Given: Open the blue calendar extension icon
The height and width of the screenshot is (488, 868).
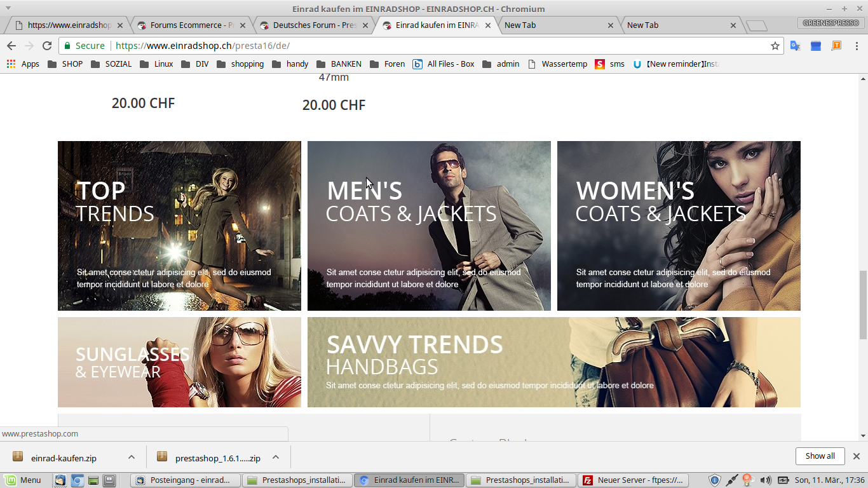Looking at the screenshot, I should point(816,46).
